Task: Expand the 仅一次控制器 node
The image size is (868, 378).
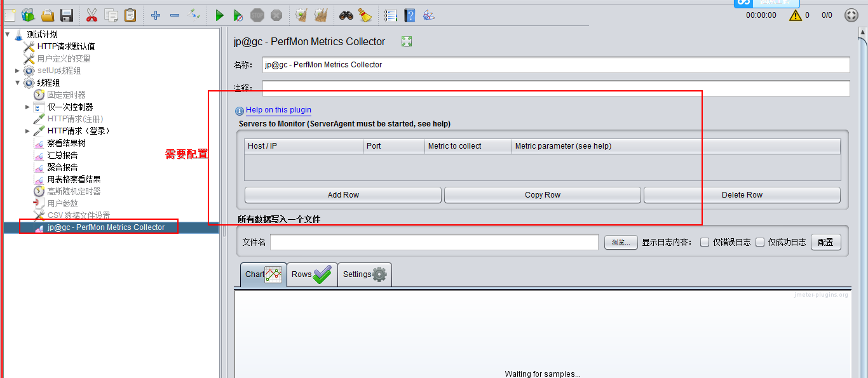Action: tap(27, 107)
